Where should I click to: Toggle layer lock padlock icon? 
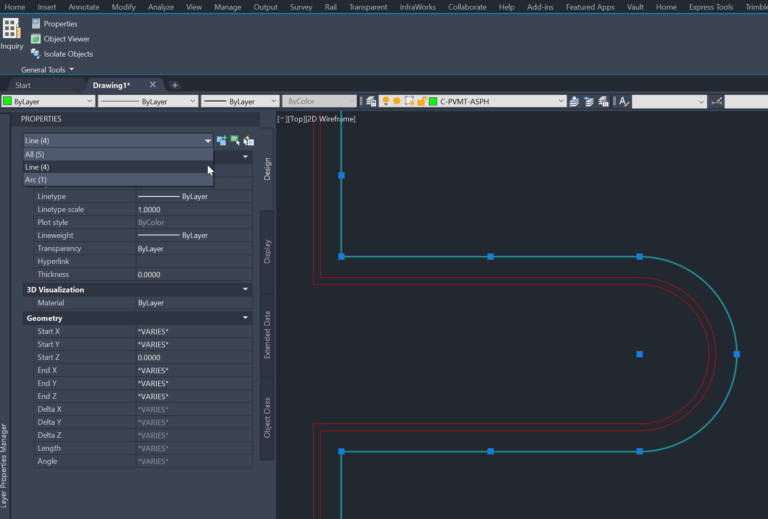[421, 101]
